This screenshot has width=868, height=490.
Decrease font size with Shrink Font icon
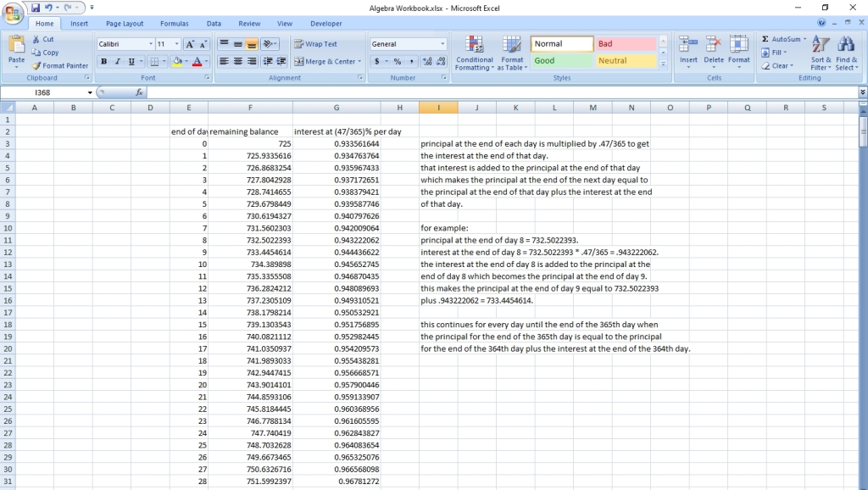coord(203,44)
